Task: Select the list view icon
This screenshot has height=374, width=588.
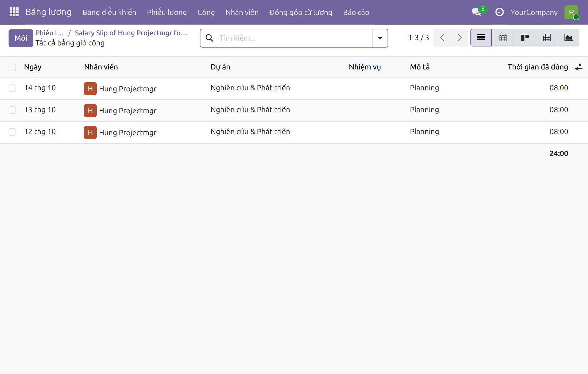Action: (481, 38)
